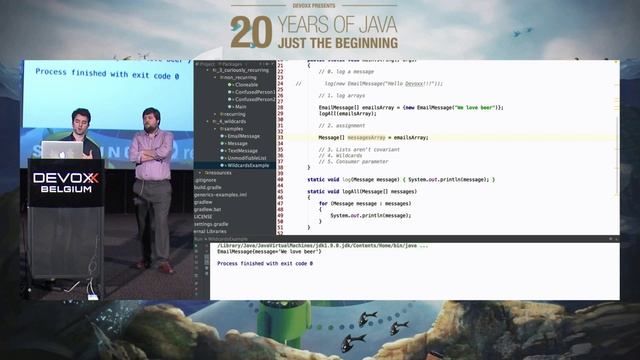Collapse the non_recurring package node
Image resolution: width=640 pixels, height=360 pixels.
coord(216,78)
